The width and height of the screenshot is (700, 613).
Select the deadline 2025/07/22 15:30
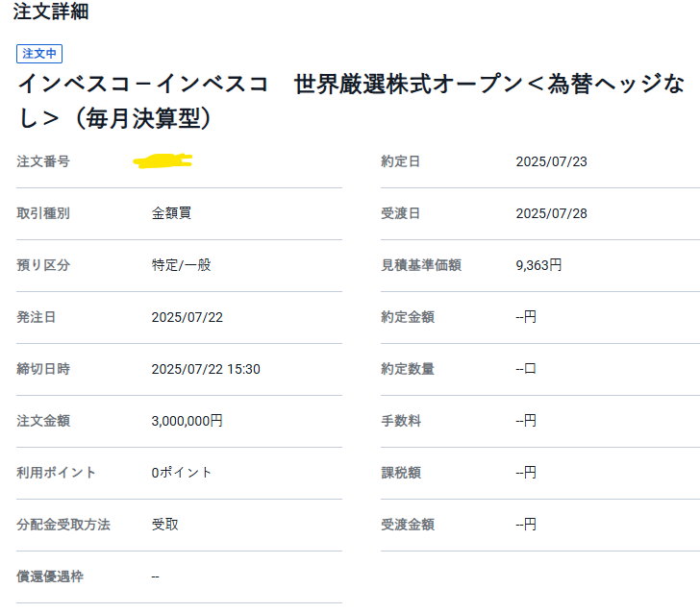206,369
